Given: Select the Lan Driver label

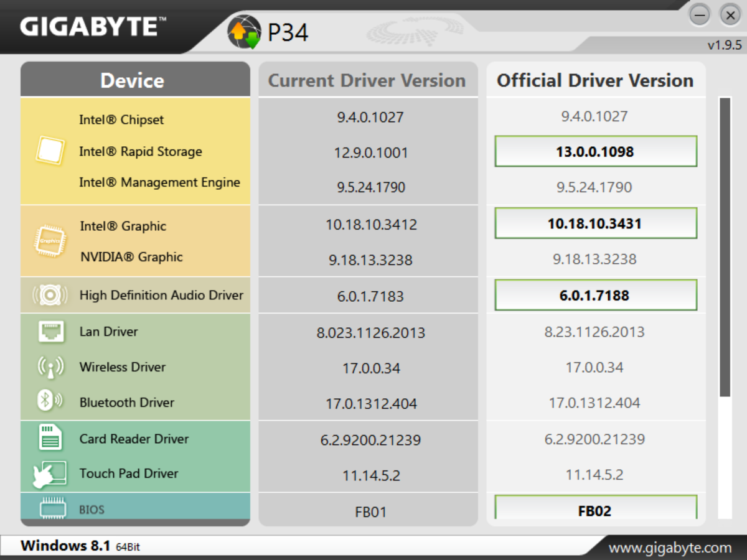Looking at the screenshot, I should [108, 332].
